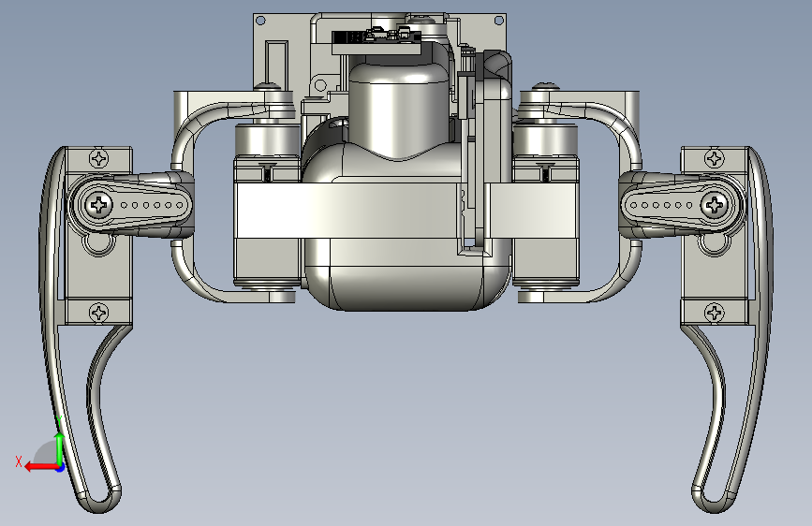Click the red X axis arrow of the triad

coord(40,467)
